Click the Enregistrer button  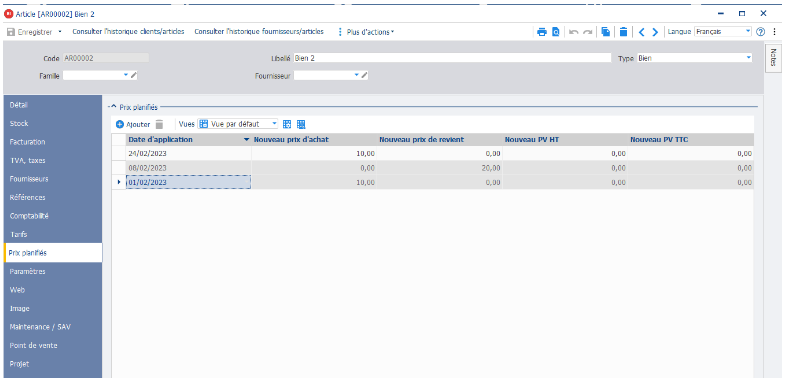pos(30,32)
